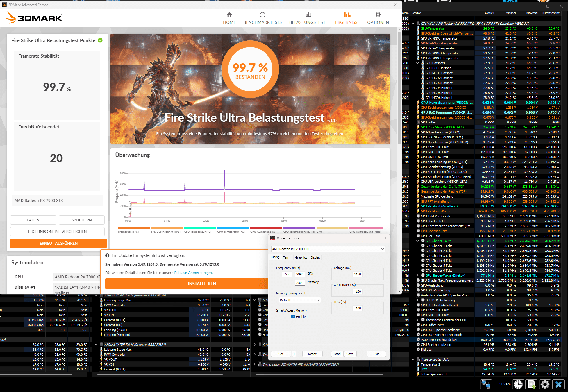The image size is (568, 392).
Task: Click the 3DMark logo
Action: pyautogui.click(x=34, y=17)
